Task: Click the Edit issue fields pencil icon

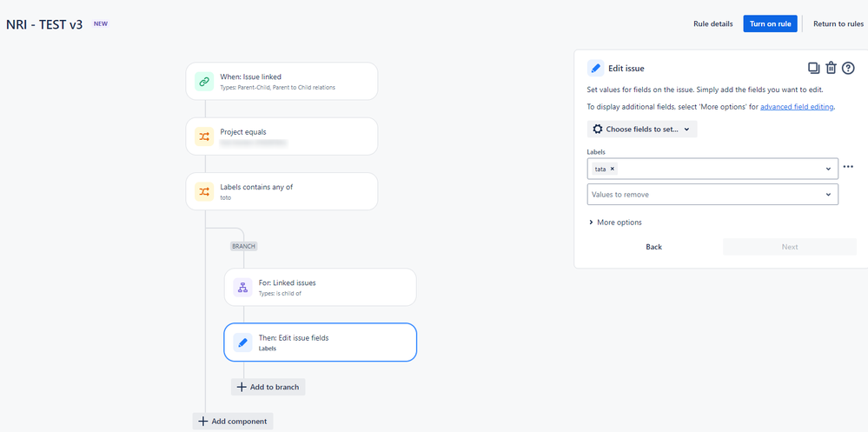Action: coord(242,342)
